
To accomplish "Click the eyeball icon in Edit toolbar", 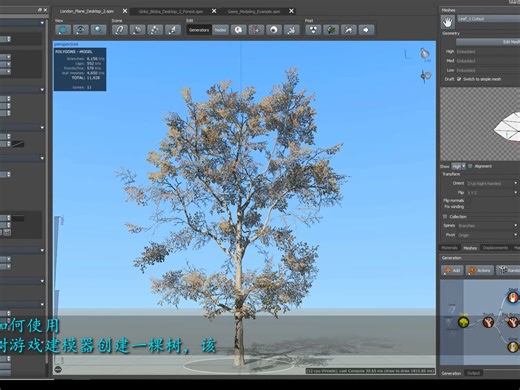I will click(274, 30).
